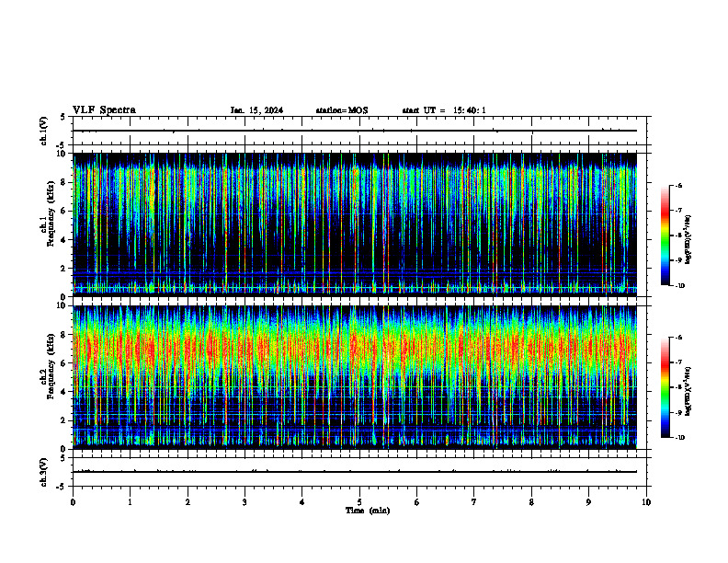
Task: Click the time axis tick label "3"
Action: pos(245,502)
